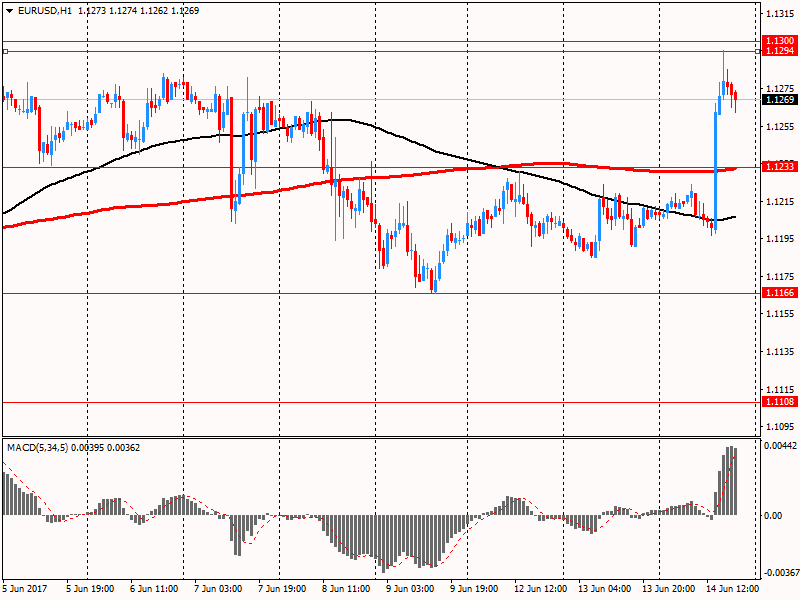Click the red 1.1233 level price tag
Image resolution: width=800 pixels, height=600 pixels.
[780, 167]
